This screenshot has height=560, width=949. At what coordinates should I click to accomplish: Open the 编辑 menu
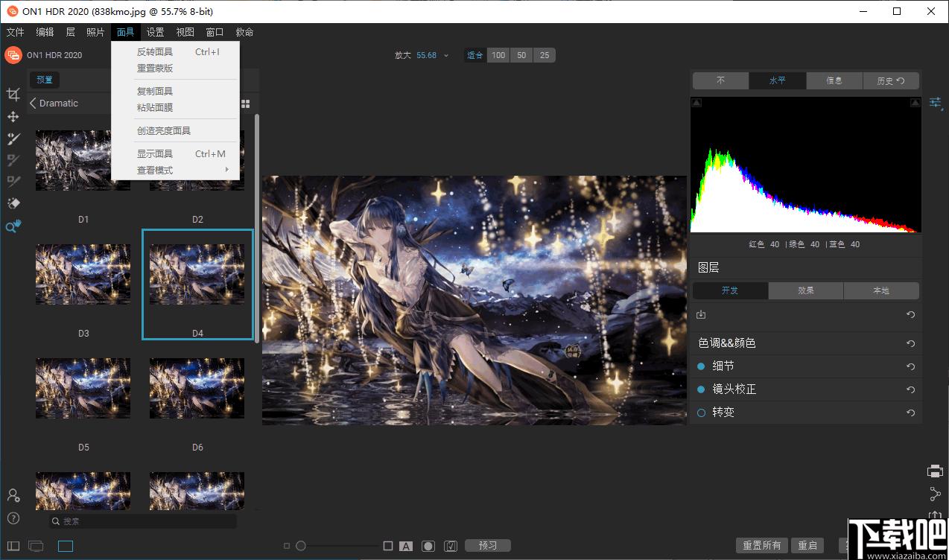(45, 32)
